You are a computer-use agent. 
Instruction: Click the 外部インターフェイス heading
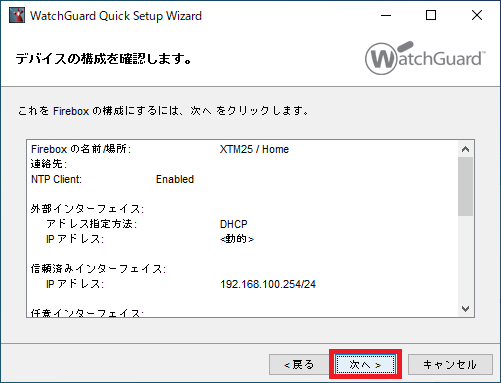pyautogui.click(x=87, y=209)
